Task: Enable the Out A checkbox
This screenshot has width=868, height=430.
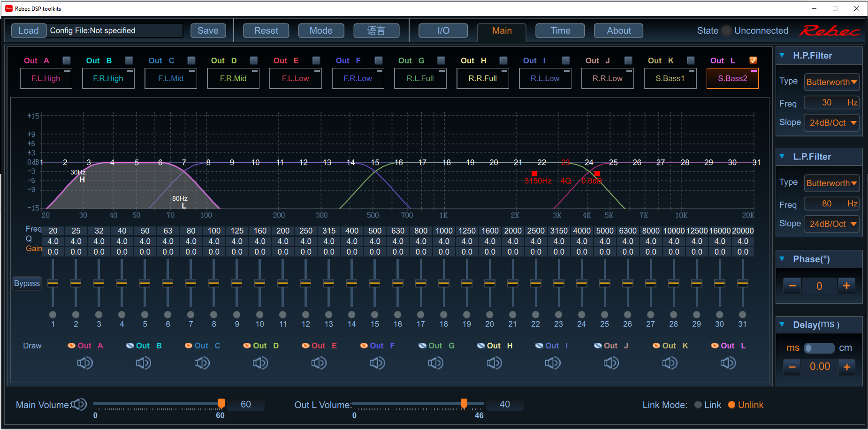Action: point(67,60)
